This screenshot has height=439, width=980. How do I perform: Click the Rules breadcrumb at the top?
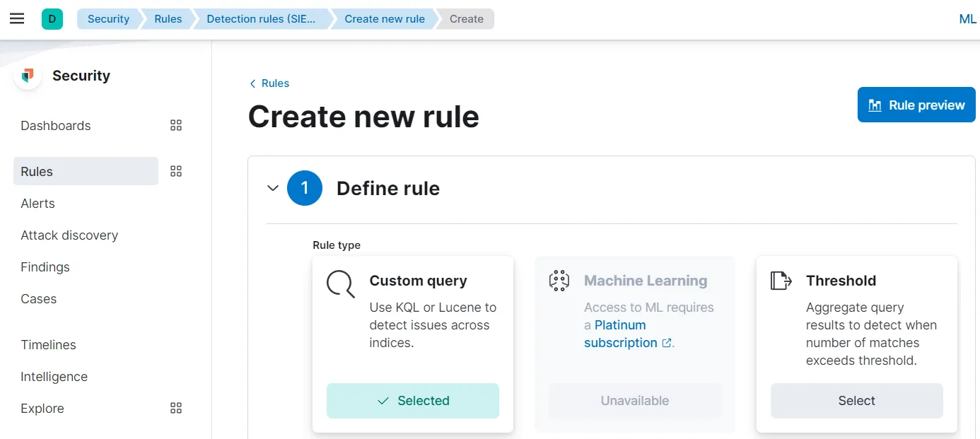(167, 18)
